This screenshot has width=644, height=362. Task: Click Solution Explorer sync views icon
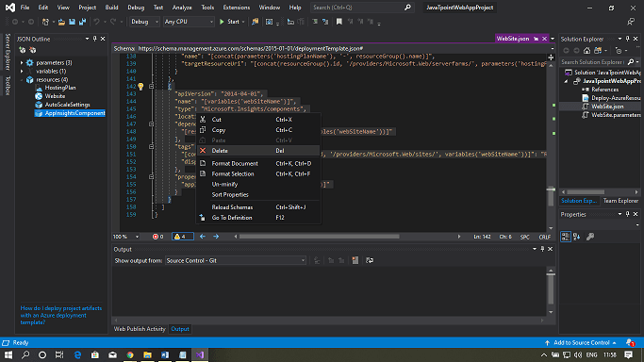tap(598, 51)
